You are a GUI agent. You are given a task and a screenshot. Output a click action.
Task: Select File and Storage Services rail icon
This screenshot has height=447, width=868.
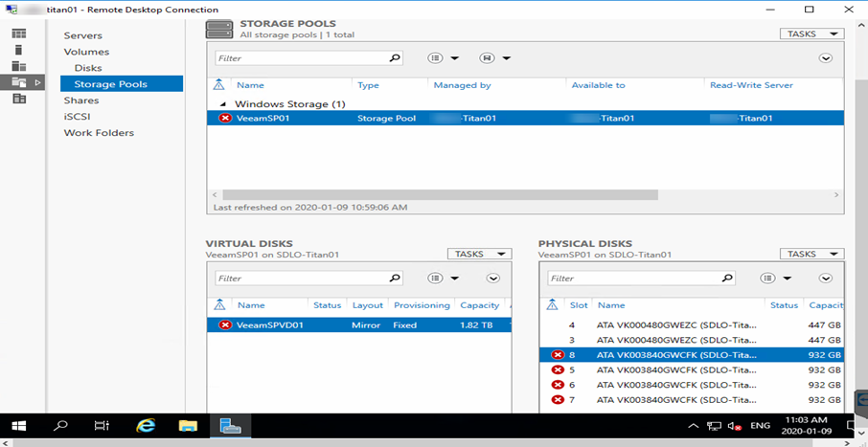(x=19, y=82)
